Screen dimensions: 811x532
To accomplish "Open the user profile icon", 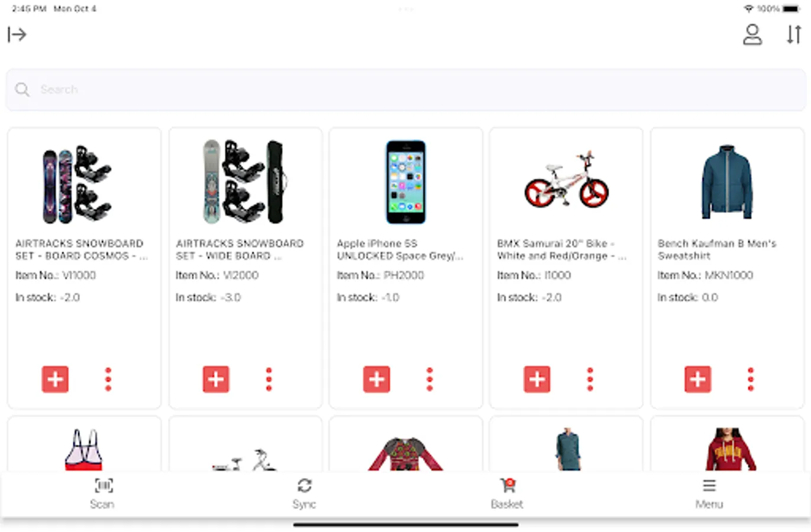I will [752, 34].
